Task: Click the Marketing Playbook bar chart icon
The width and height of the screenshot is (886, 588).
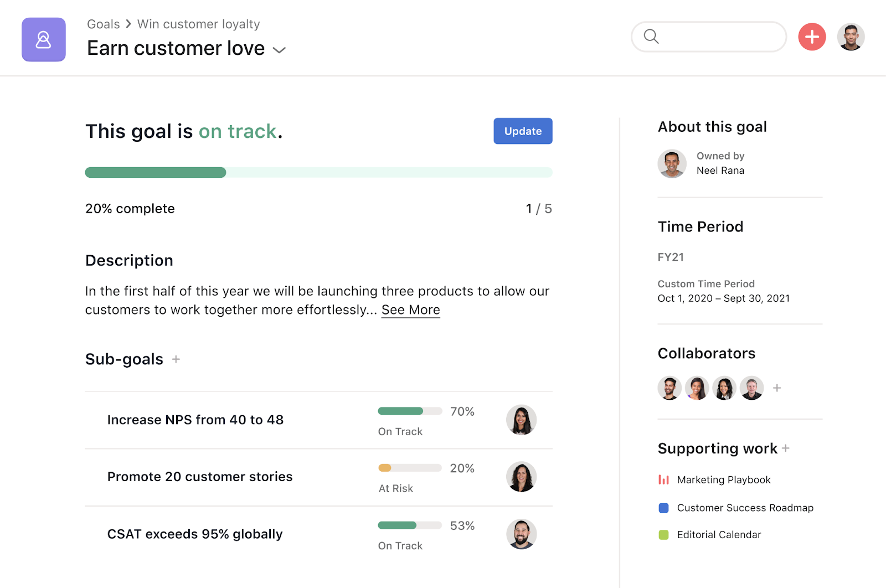Action: [663, 479]
